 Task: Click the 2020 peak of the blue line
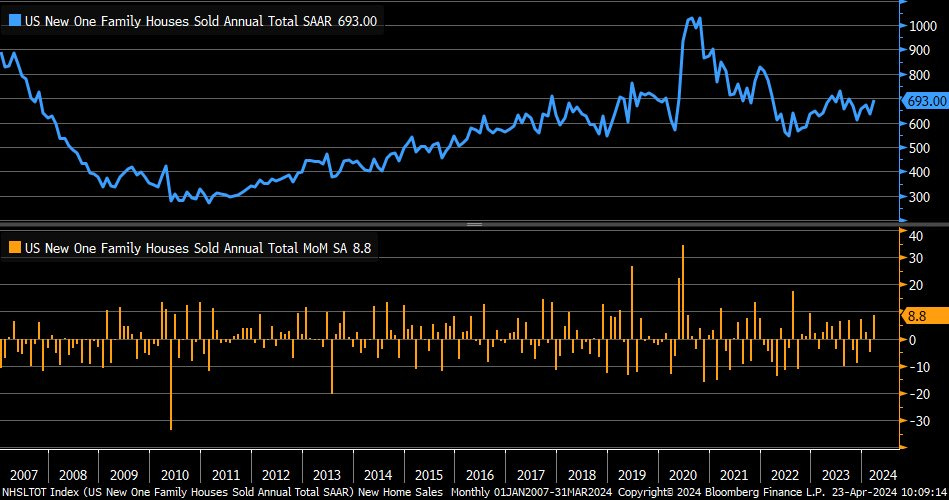tap(691, 18)
